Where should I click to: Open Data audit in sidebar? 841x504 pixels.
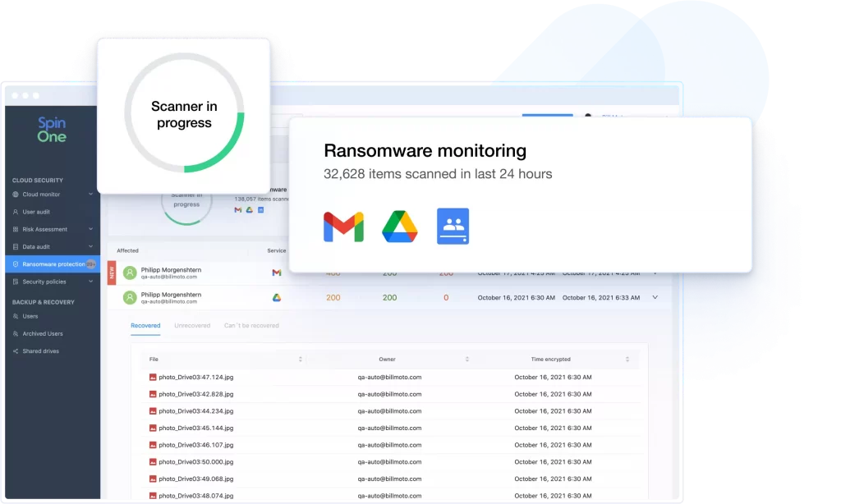36,246
